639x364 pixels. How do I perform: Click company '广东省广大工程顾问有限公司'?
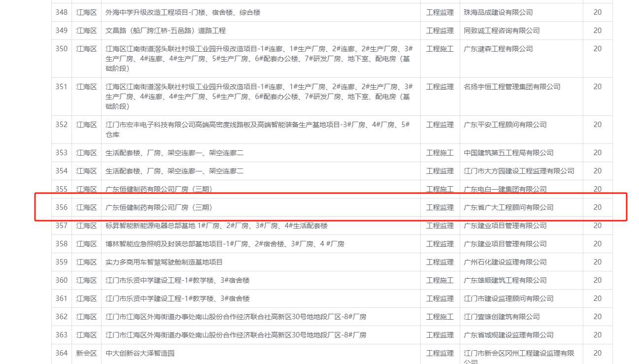pos(508,207)
